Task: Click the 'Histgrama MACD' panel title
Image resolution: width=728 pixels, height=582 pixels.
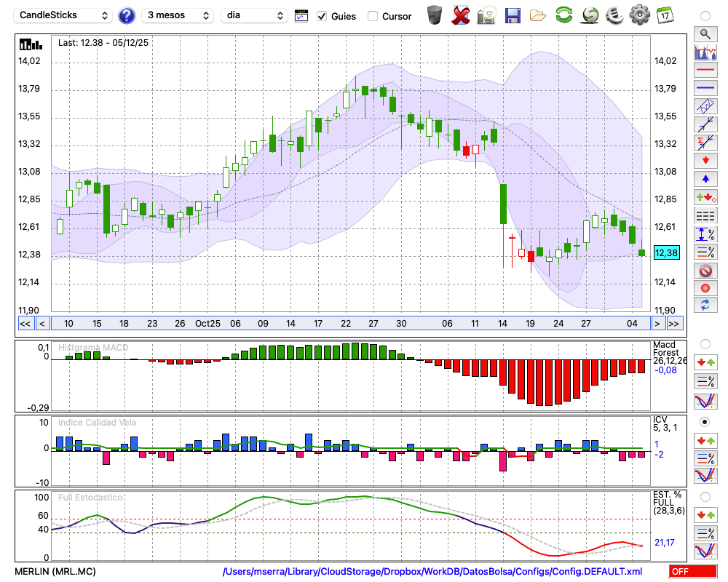Action: coord(93,348)
